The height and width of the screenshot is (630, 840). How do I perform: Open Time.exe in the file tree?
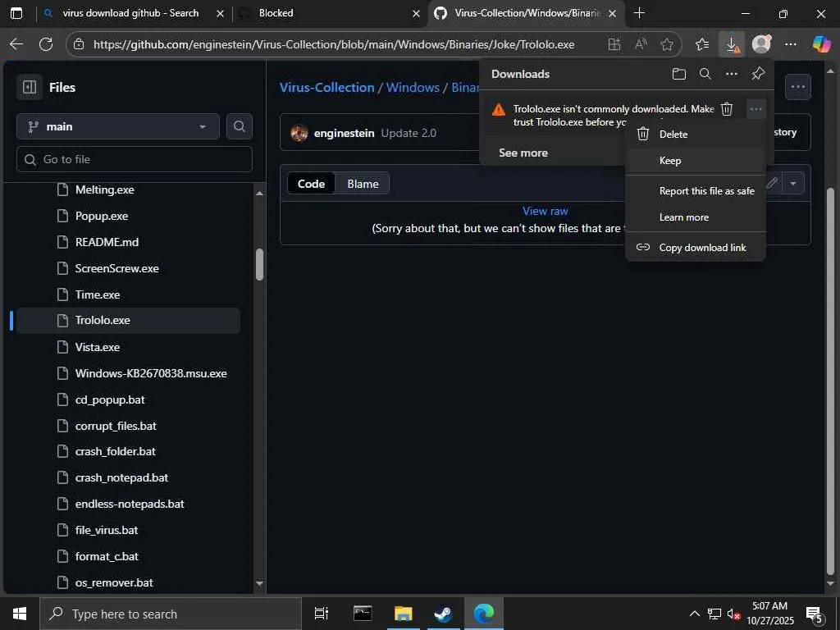pos(98,294)
